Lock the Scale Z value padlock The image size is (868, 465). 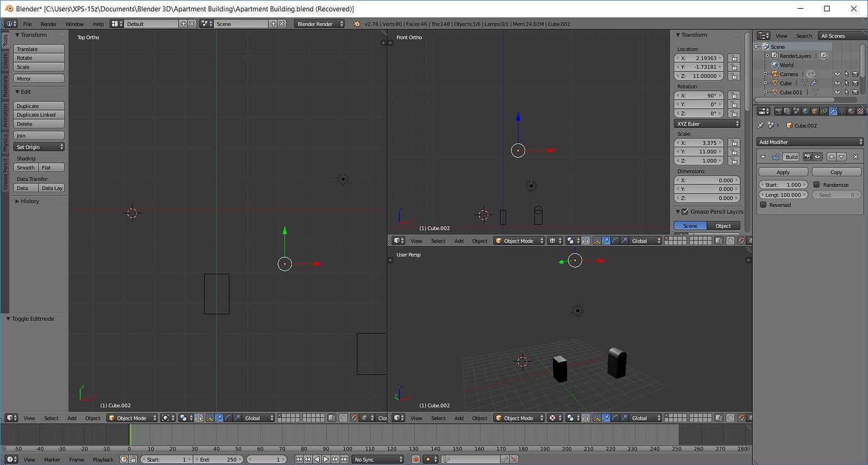pos(733,161)
